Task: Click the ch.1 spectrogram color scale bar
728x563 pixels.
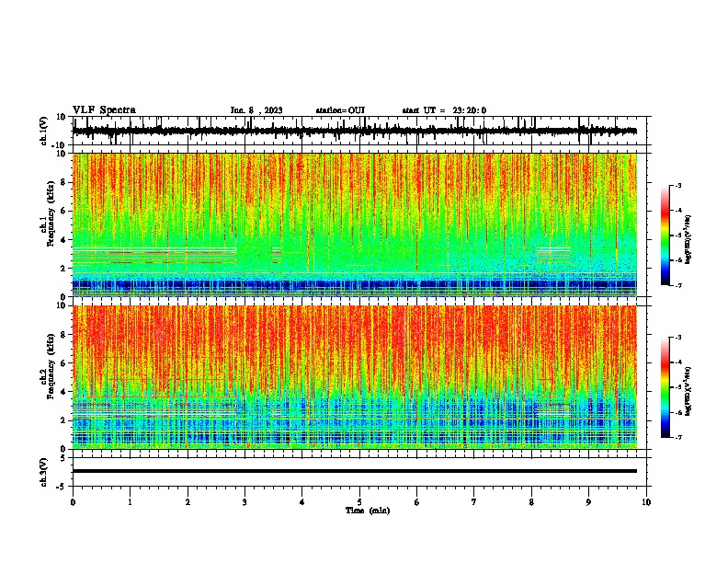Action: click(x=665, y=236)
